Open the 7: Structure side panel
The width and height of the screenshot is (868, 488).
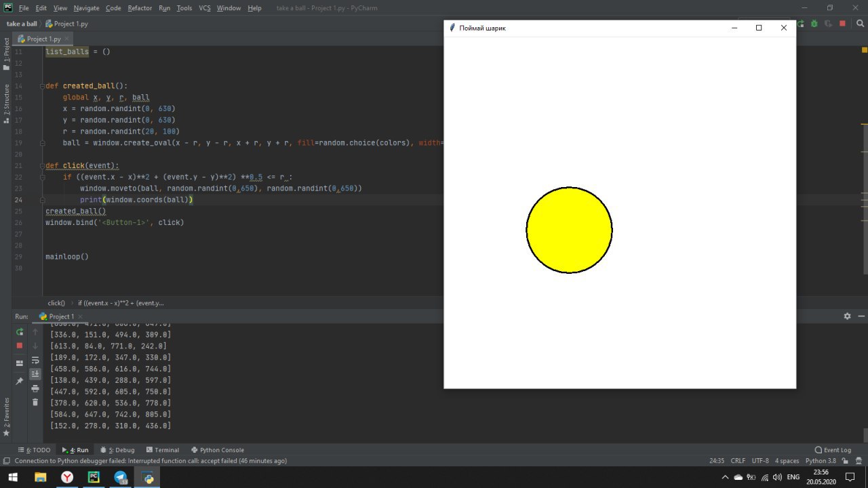[x=6, y=104]
